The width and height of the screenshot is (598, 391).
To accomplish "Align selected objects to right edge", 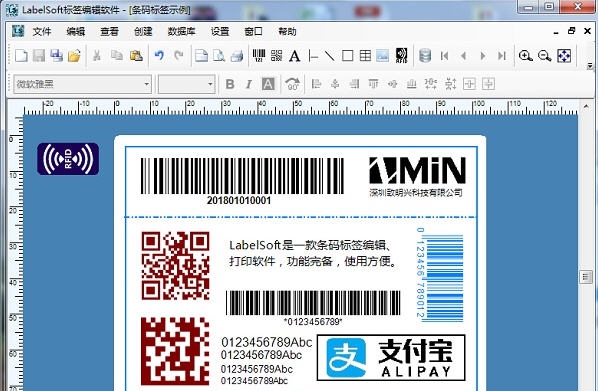I will tap(354, 84).
